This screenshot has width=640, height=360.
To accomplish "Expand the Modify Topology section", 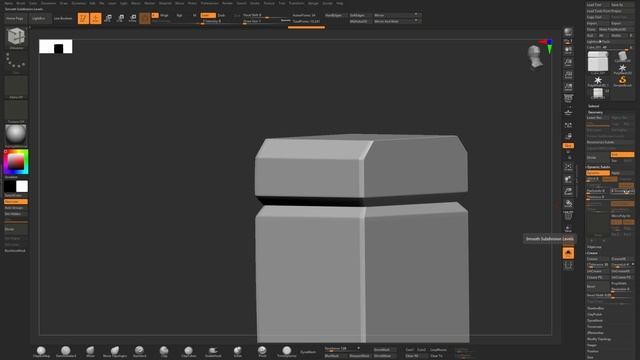I will pyautogui.click(x=599, y=339).
